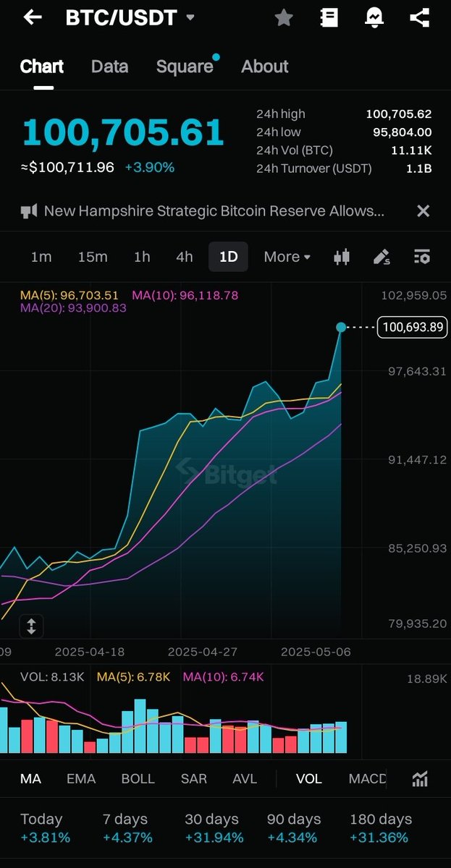Select the 1h timeframe
451x868 pixels.
tap(142, 257)
